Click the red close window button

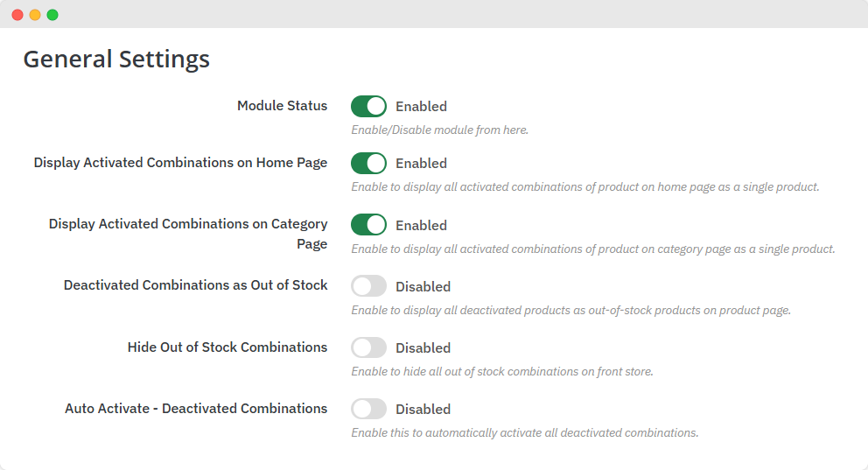(17, 15)
